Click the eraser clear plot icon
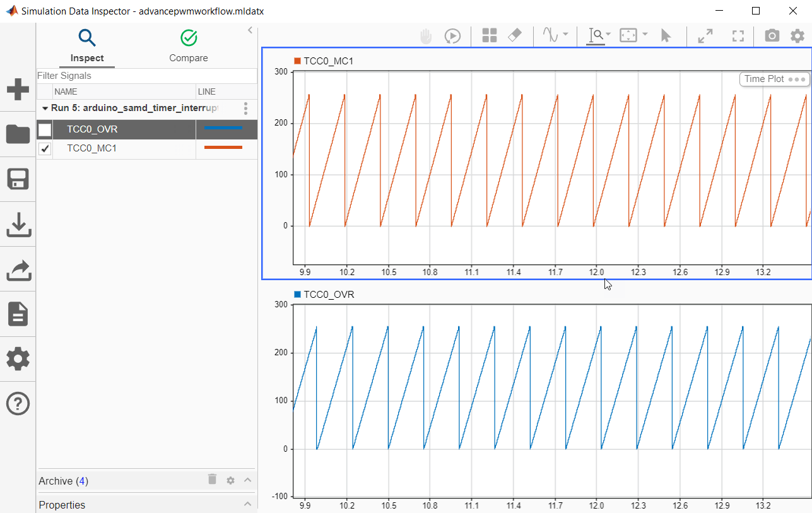 pyautogui.click(x=515, y=36)
